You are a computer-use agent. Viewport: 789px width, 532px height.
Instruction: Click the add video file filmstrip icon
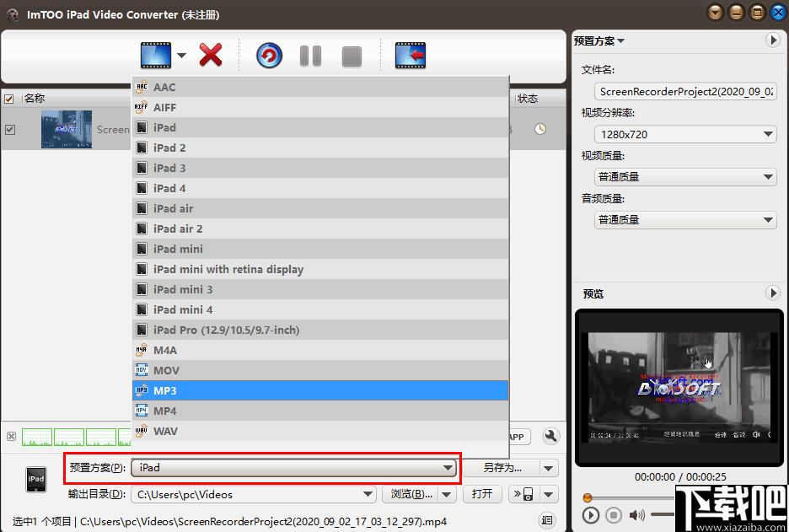click(156, 56)
